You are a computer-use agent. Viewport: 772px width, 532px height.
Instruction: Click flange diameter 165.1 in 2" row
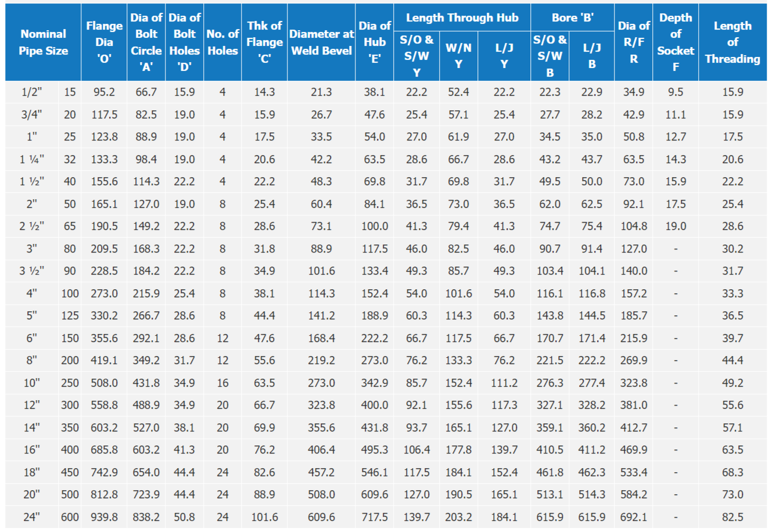pos(105,204)
